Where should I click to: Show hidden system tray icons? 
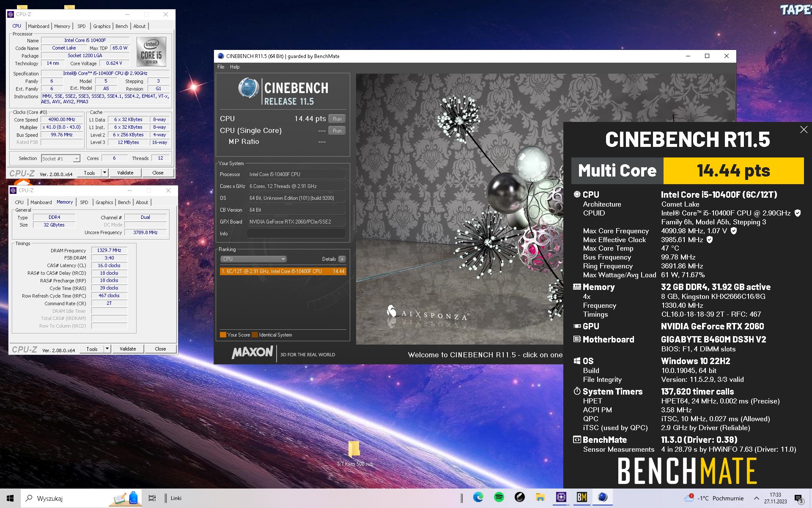pyautogui.click(x=756, y=498)
